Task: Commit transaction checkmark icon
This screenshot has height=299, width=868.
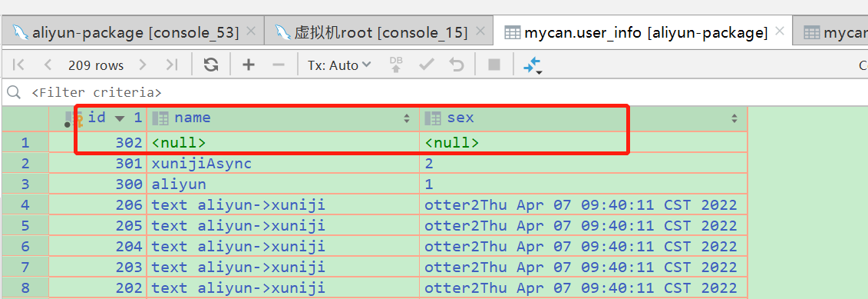Action: point(426,65)
